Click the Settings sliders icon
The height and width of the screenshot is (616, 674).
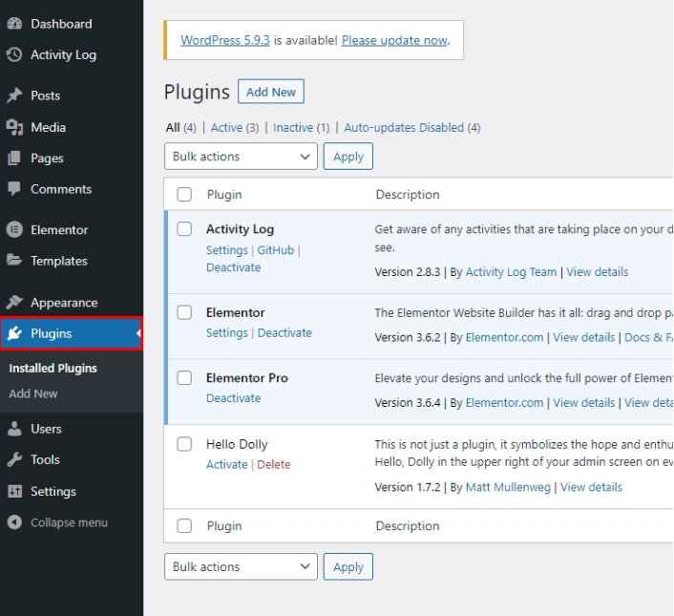coord(14,491)
